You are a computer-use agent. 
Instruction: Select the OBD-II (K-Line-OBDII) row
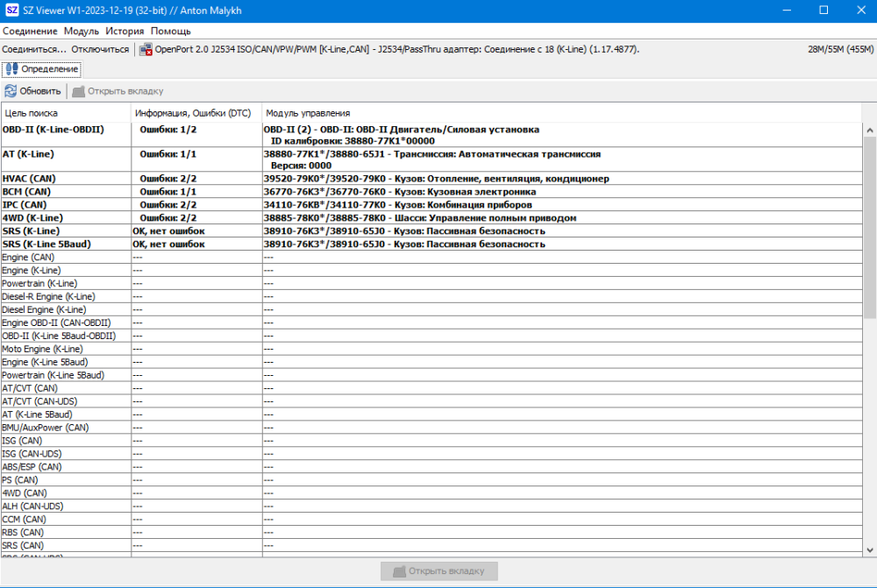click(53, 130)
